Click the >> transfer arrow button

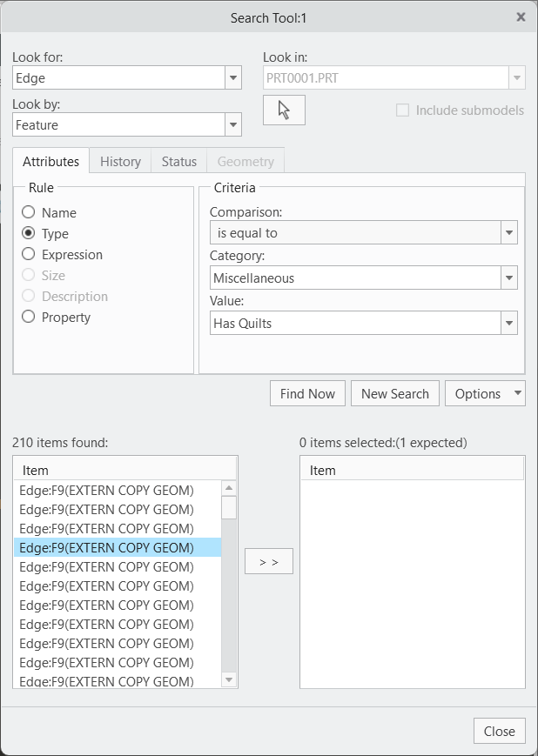tap(269, 562)
